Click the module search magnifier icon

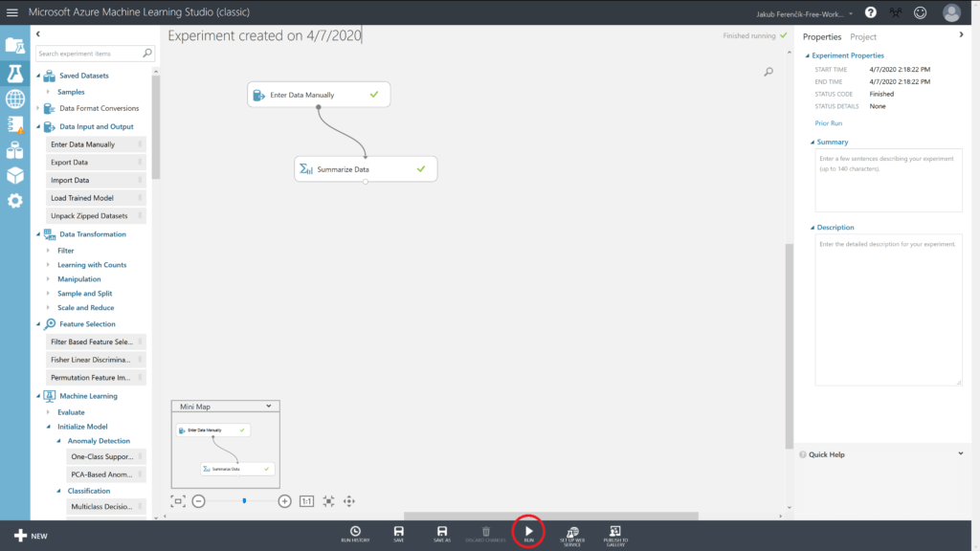click(147, 54)
